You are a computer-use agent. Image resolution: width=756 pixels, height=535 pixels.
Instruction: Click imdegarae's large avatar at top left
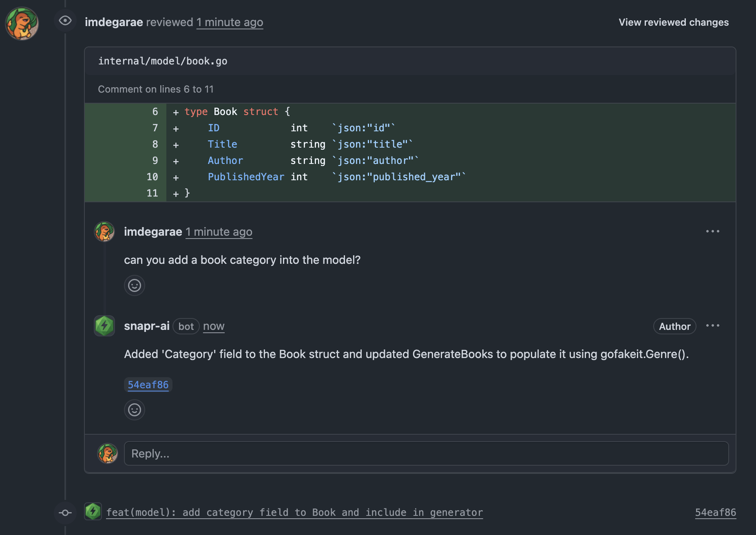coord(22,24)
